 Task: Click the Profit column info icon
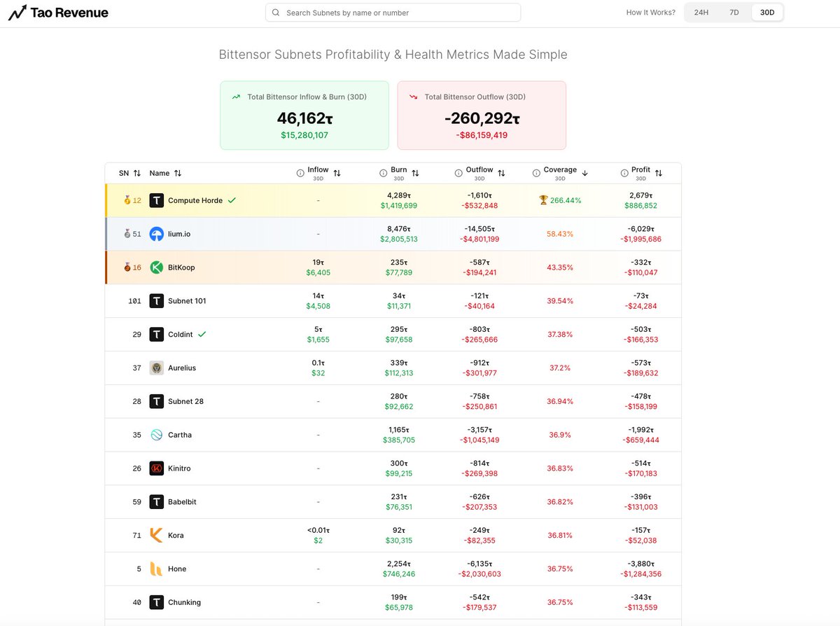[624, 173]
